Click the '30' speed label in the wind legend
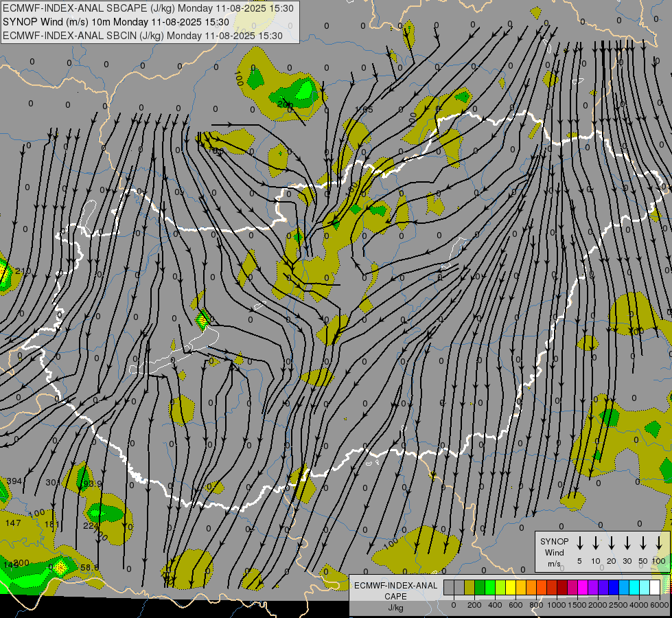The image size is (672, 618). (x=627, y=561)
